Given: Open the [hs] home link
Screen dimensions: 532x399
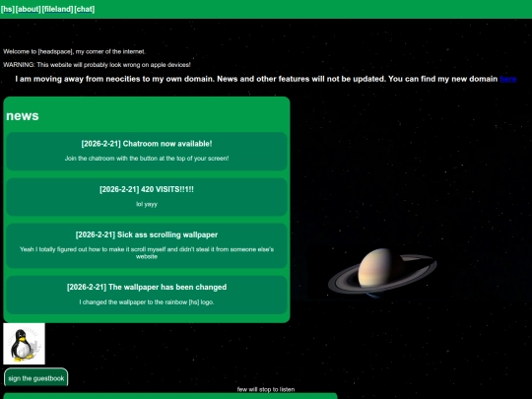Looking at the screenshot, I should pyautogui.click(x=8, y=9).
